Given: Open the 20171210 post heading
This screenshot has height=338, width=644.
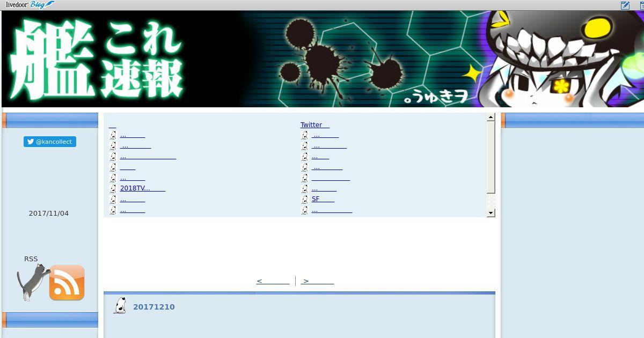Looking at the screenshot, I should (154, 307).
